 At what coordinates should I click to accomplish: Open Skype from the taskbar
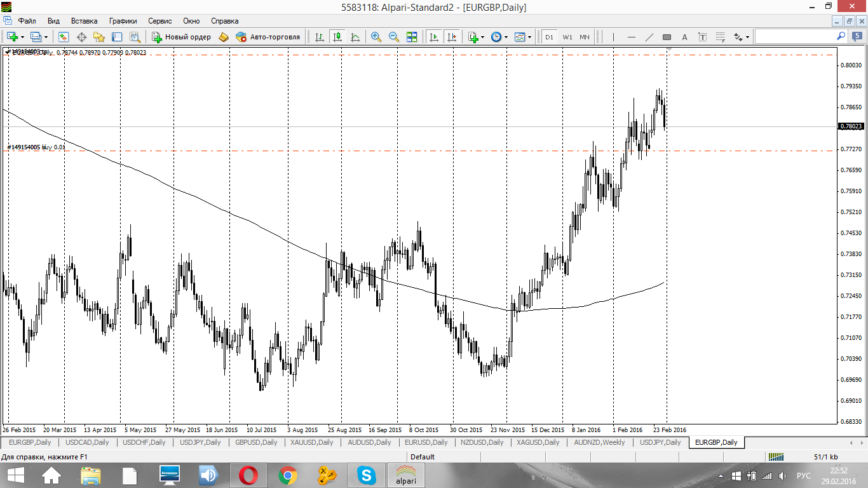[x=365, y=475]
